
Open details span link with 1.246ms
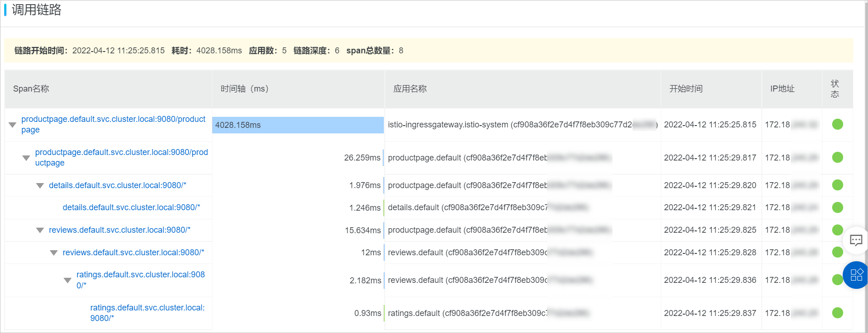tap(131, 207)
